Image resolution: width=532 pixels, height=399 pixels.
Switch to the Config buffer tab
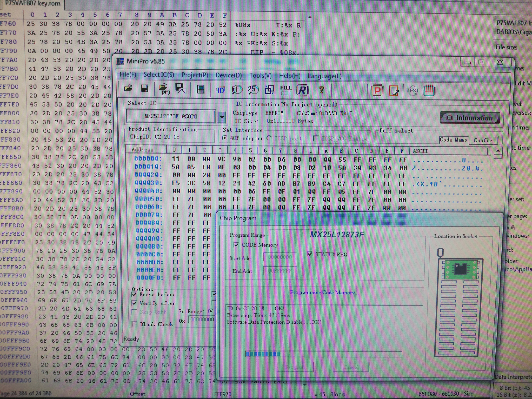[x=483, y=140]
